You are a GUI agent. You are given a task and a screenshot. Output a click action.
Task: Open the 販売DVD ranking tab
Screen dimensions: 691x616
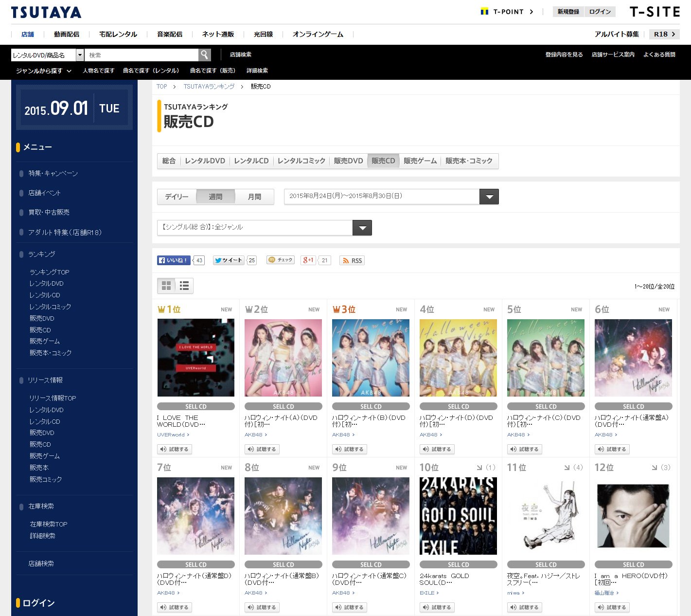pos(348,161)
